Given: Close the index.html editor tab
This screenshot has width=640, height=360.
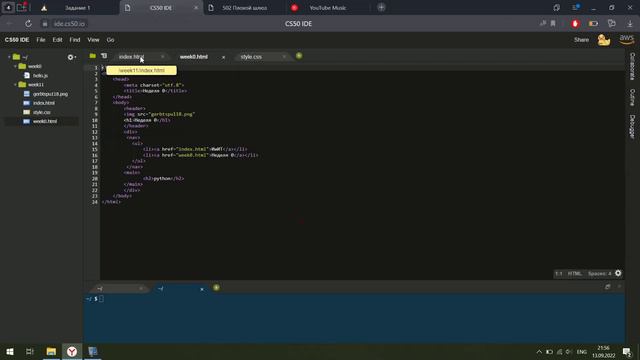Looking at the screenshot, I should click(162, 57).
